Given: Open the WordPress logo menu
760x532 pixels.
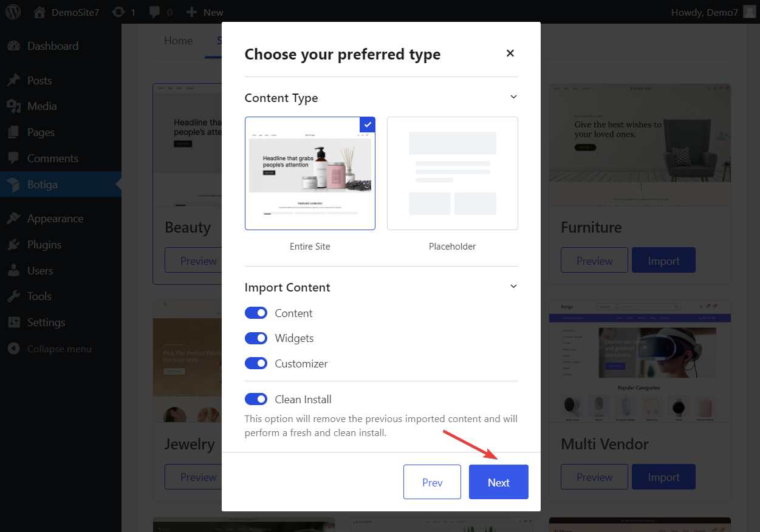Looking at the screenshot, I should 13,12.
